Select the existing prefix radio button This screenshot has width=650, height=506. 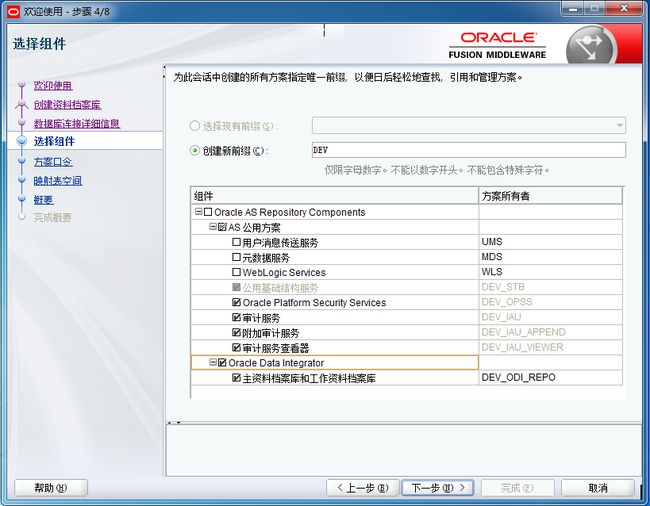click(x=194, y=126)
